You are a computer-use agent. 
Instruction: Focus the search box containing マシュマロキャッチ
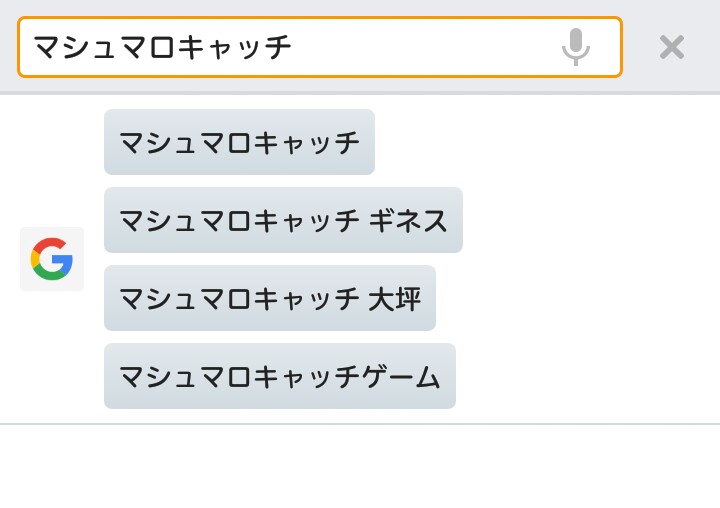tap(280, 47)
